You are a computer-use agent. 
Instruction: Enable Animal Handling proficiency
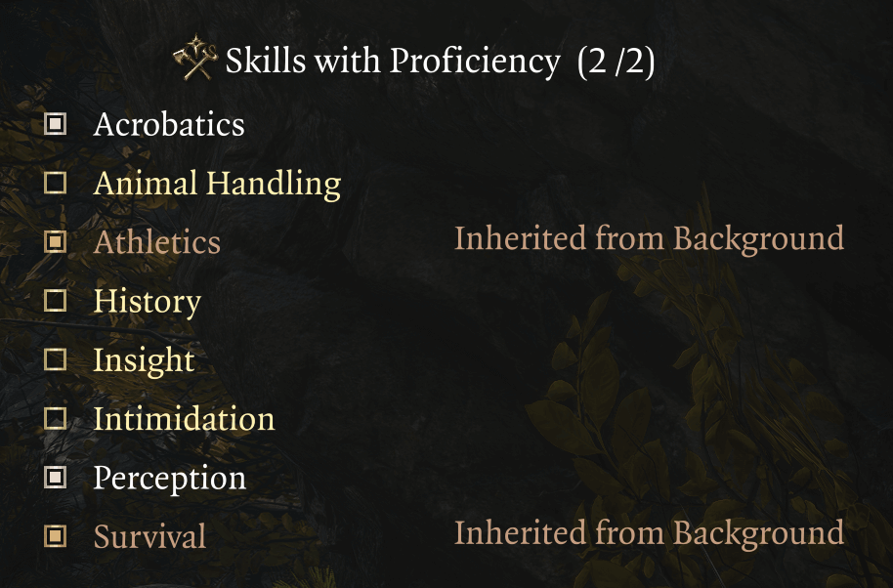(x=54, y=183)
